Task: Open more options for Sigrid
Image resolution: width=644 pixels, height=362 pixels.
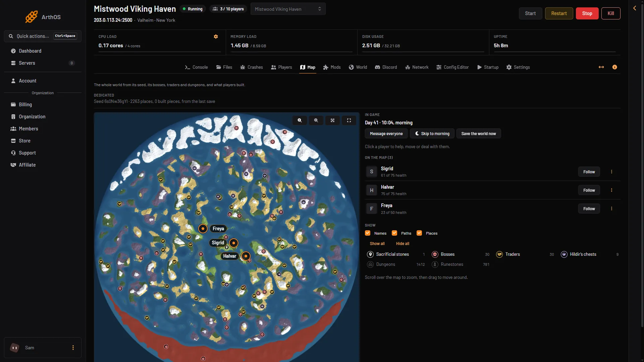Action: tap(611, 172)
